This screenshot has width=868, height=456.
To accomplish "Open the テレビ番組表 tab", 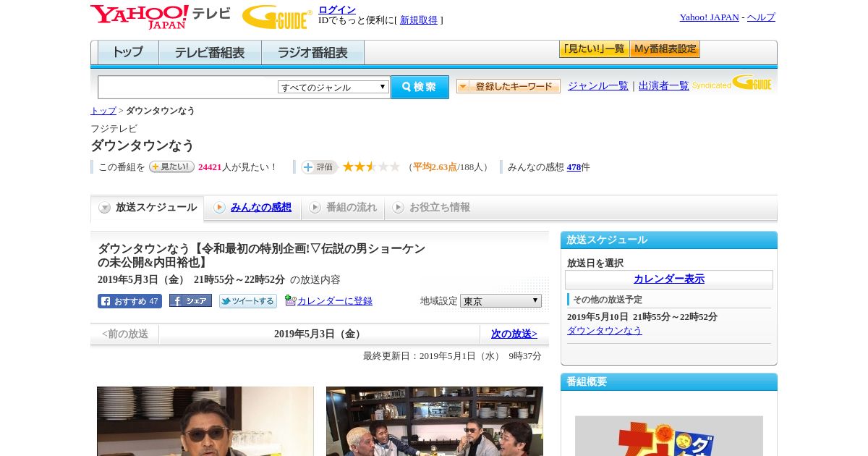I will click(210, 53).
